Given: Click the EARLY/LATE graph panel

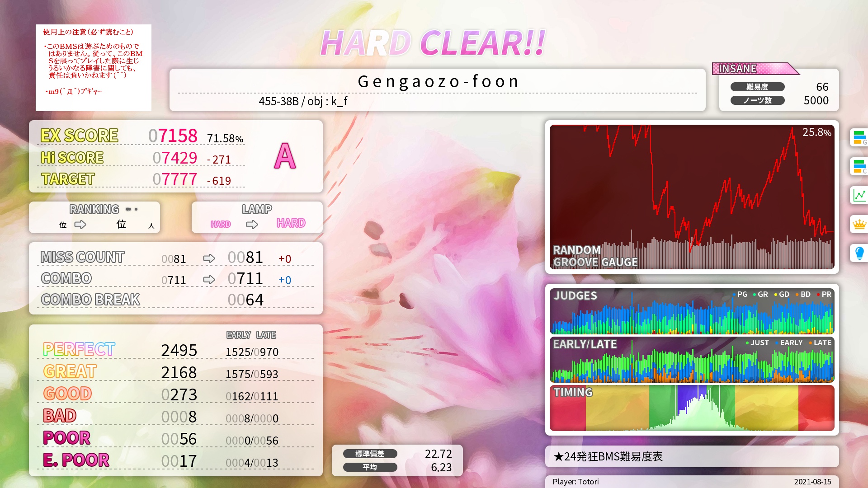Looking at the screenshot, I should click(692, 360).
